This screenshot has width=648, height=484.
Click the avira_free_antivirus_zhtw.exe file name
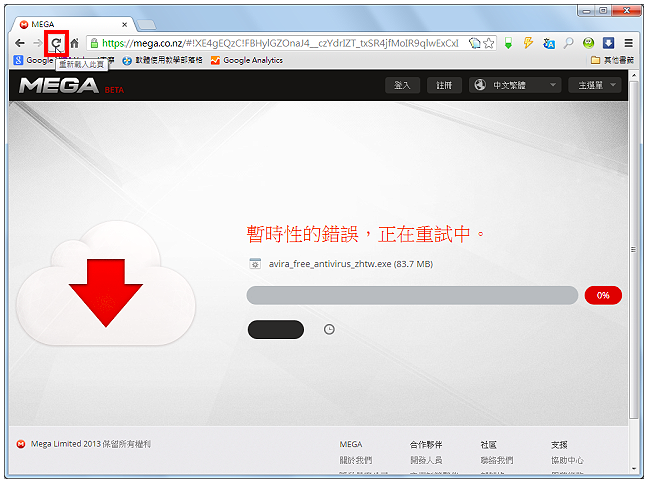(x=350, y=264)
